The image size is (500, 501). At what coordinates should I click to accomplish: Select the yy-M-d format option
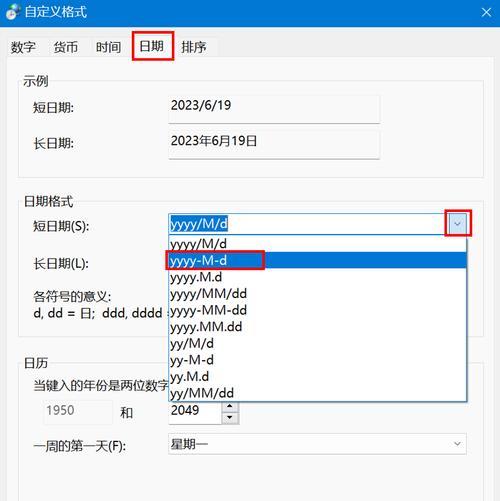coord(317,360)
